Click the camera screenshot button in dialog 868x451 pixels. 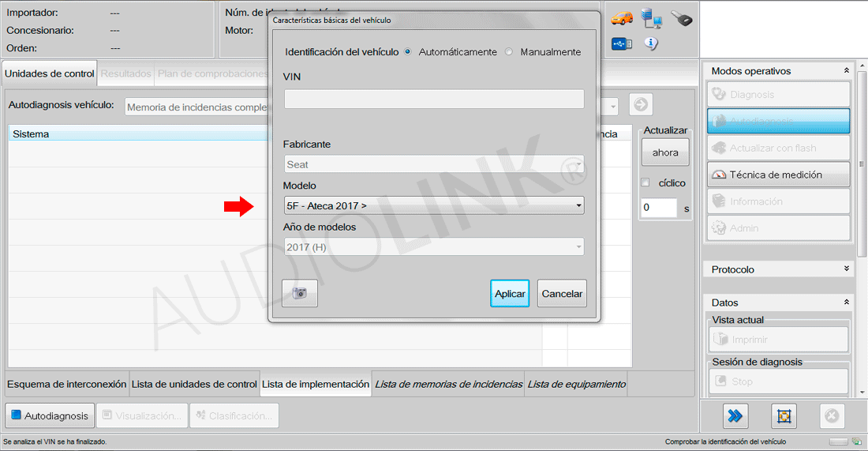(x=299, y=293)
